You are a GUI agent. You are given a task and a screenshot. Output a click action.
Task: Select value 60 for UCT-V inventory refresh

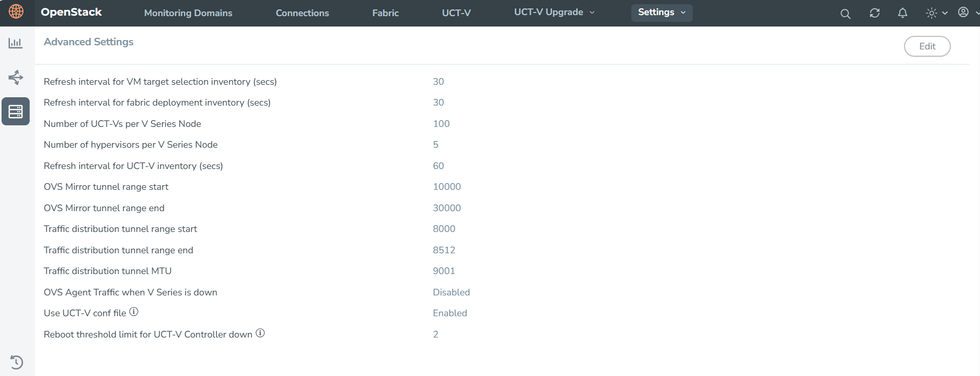(x=439, y=166)
